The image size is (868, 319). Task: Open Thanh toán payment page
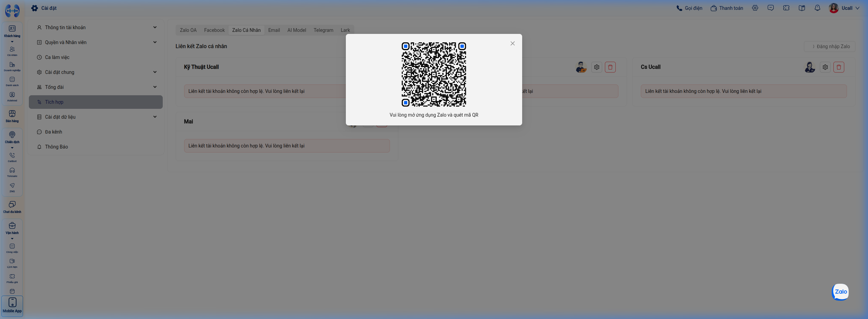727,8
